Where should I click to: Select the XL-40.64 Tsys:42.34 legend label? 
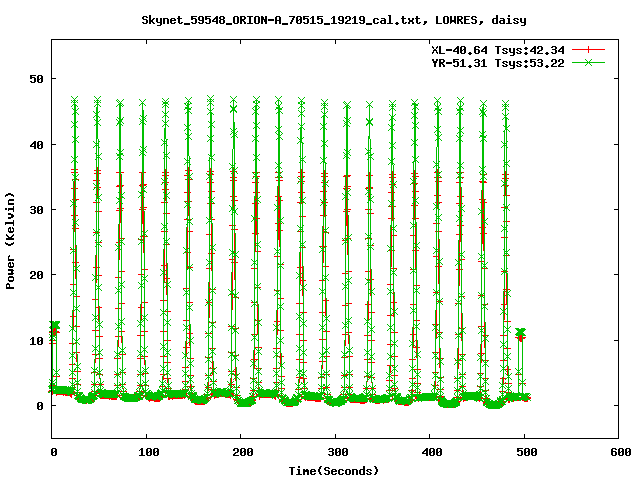pyautogui.click(x=498, y=50)
